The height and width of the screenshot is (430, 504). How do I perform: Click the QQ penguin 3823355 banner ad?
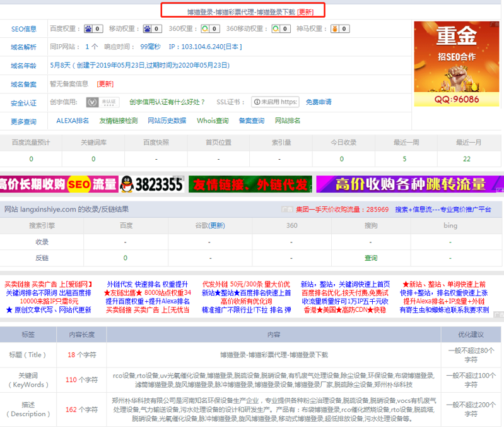tap(152, 184)
